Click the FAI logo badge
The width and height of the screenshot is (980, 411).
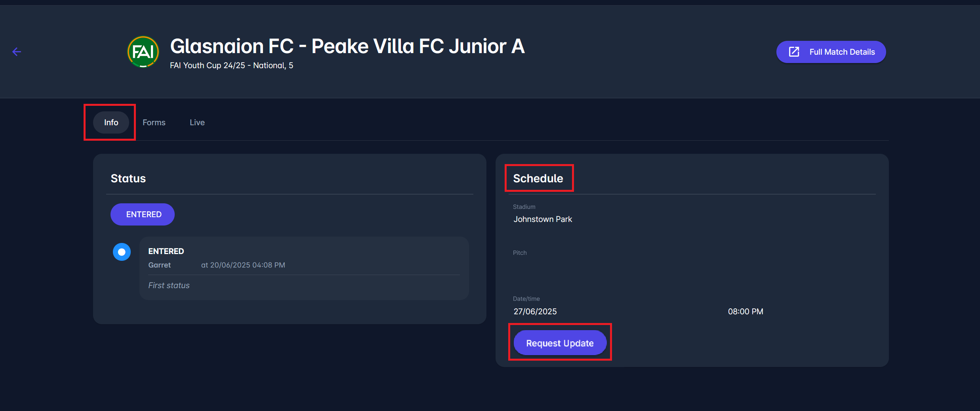[143, 52]
